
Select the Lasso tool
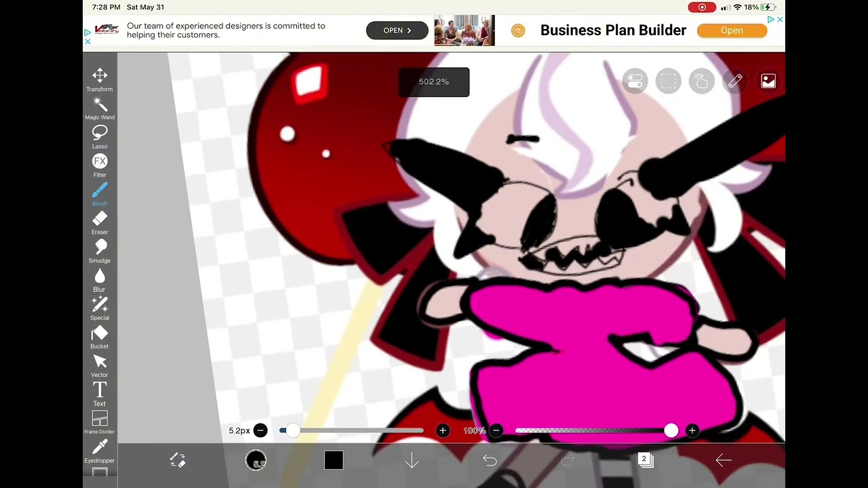click(x=100, y=137)
